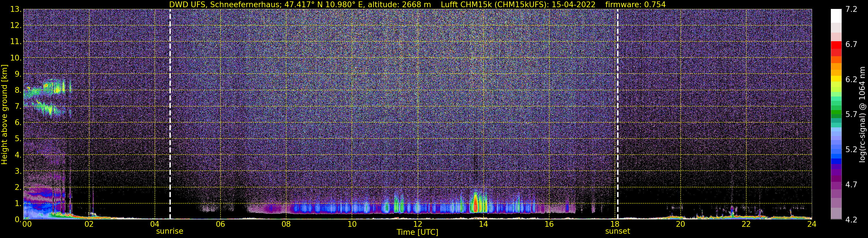Click the '5.7' colorbar value
This screenshot has width=868, height=238.
point(851,115)
